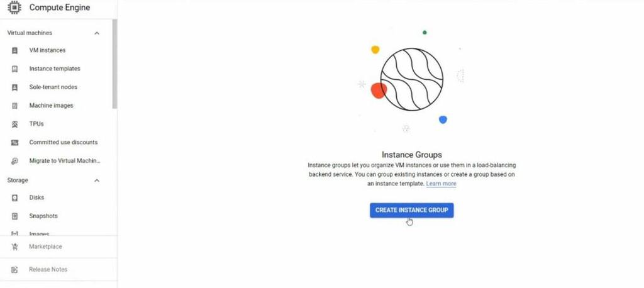
Task: Open TPUs using its icon
Action: tap(15, 124)
